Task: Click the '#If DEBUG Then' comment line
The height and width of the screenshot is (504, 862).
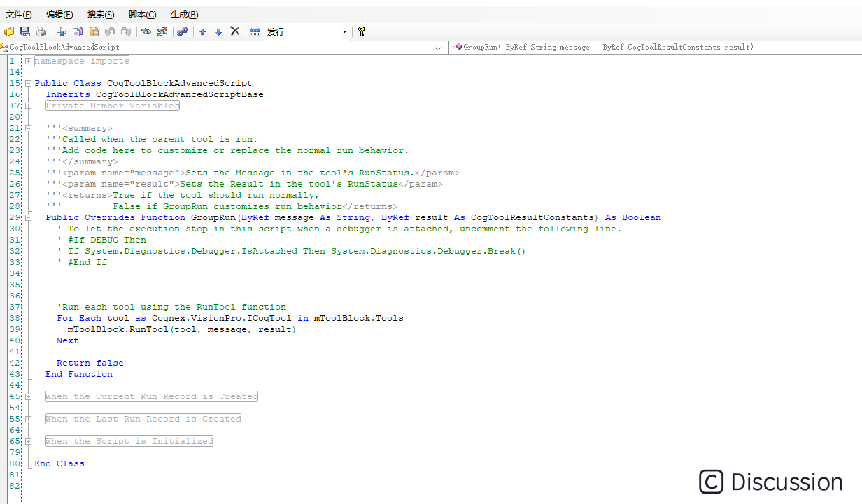Action: 101,240
